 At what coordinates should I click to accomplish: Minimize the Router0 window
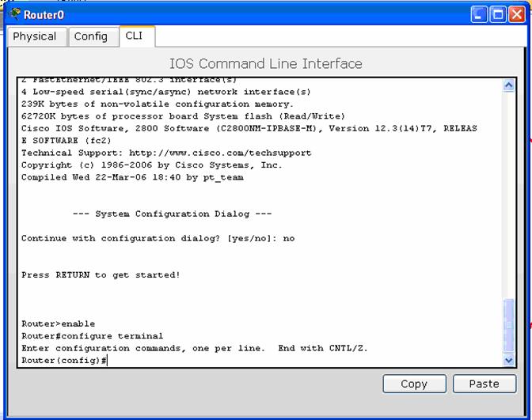(479, 15)
